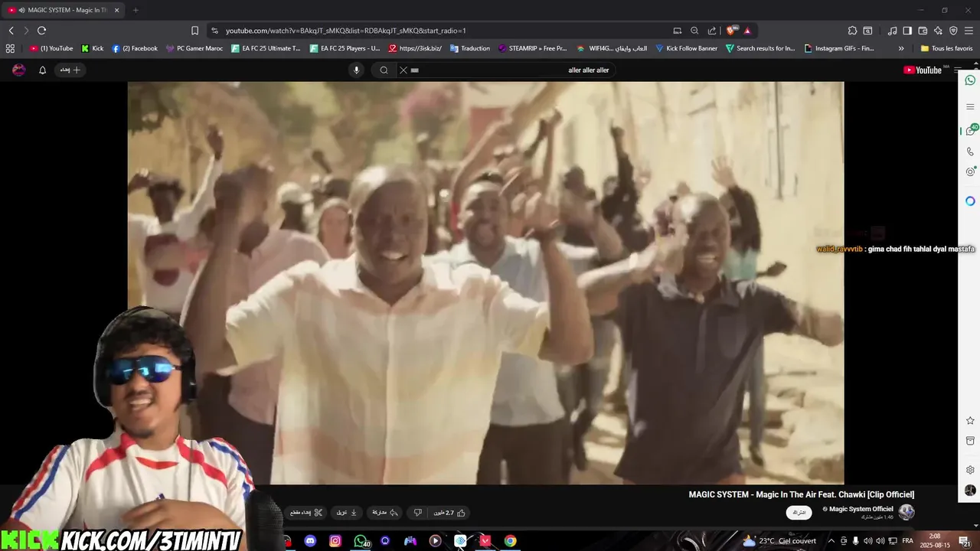The height and width of the screenshot is (551, 980).
Task: Open the zoom level magnifier icon
Action: [694, 31]
